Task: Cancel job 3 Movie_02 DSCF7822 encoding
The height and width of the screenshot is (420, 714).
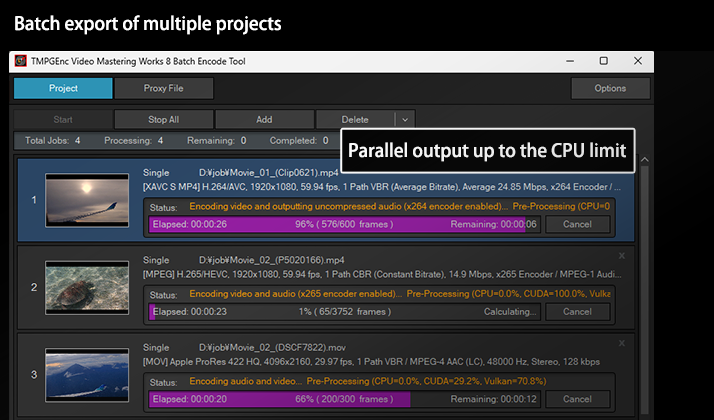Action: coord(577,399)
